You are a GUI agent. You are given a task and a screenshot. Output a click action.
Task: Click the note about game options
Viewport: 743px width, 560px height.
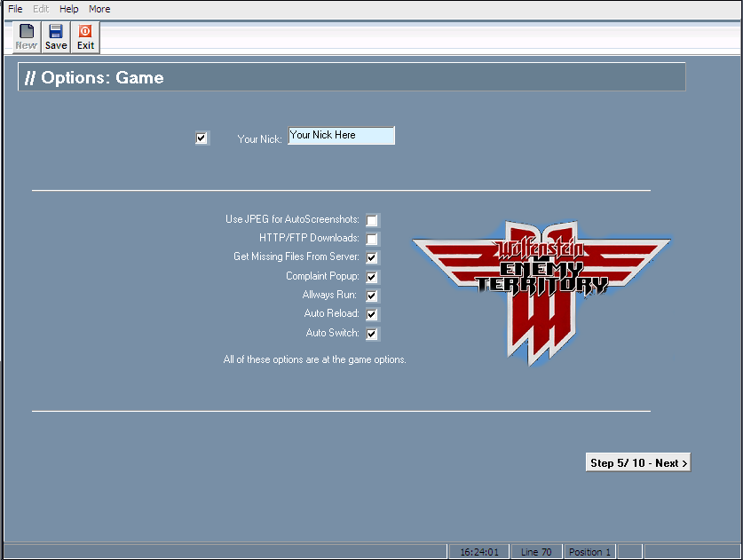pyautogui.click(x=314, y=359)
